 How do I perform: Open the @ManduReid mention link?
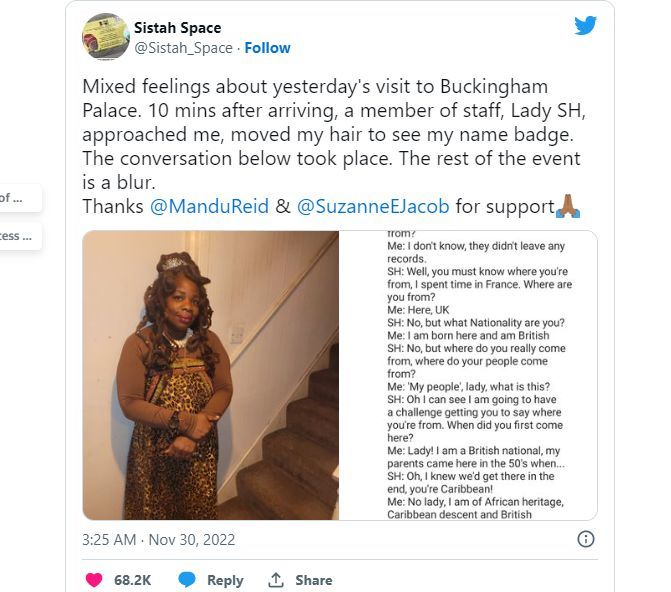[209, 206]
